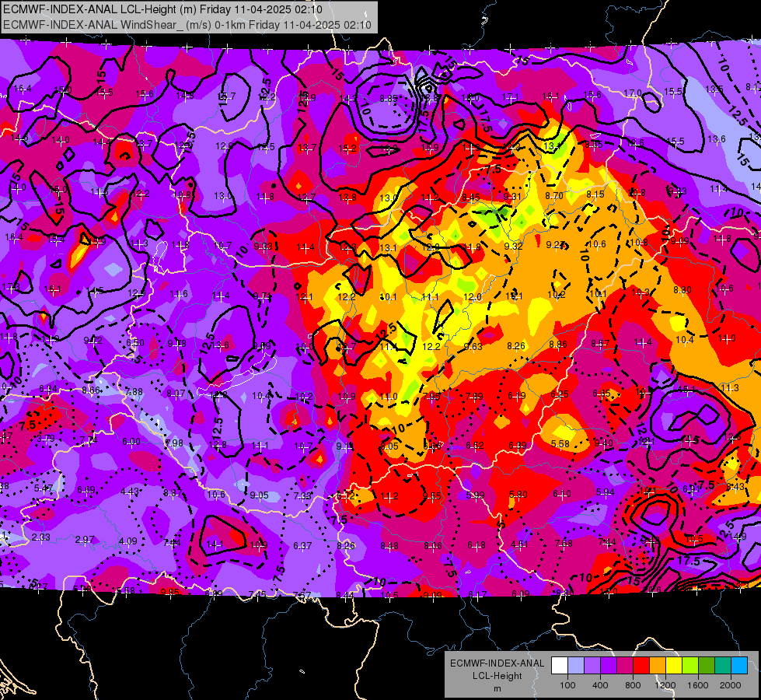Click the 8.70 wind shear value
This screenshot has height=700, width=761.
pyautogui.click(x=554, y=196)
